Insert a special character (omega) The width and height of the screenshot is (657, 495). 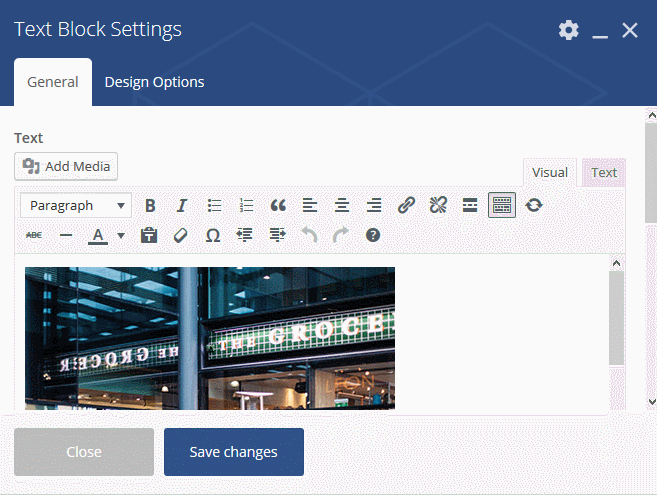pyautogui.click(x=213, y=235)
